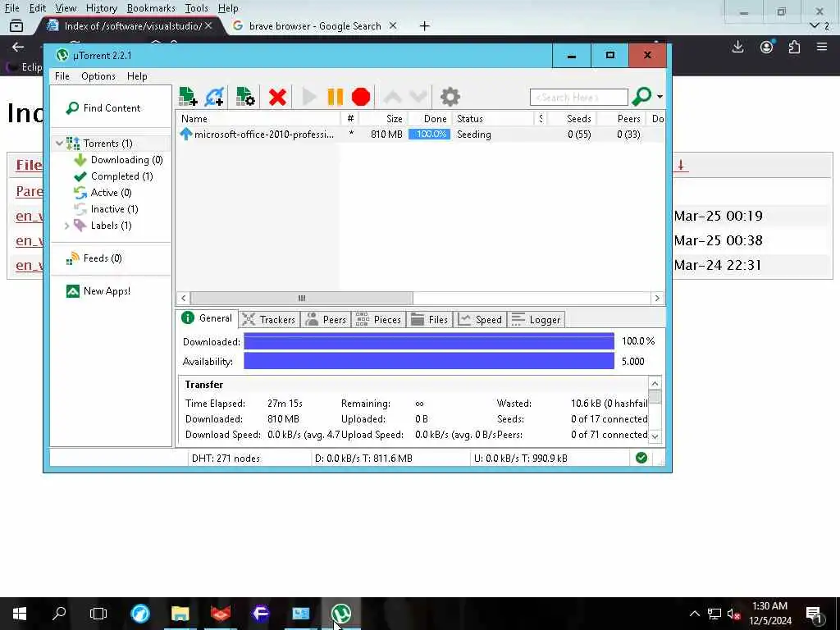This screenshot has width=840, height=630.
Task: Click down arrow in Transfer panel scrollbar
Action: 655,436
